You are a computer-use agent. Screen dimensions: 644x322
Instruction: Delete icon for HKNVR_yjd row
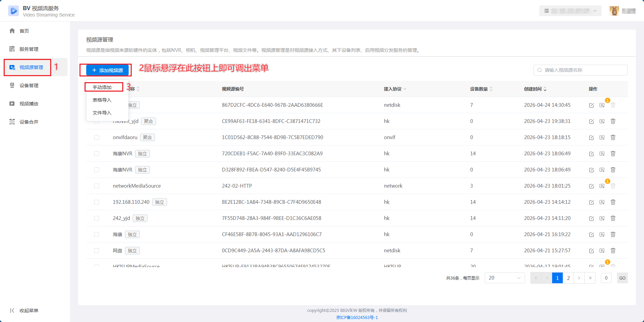click(613, 121)
